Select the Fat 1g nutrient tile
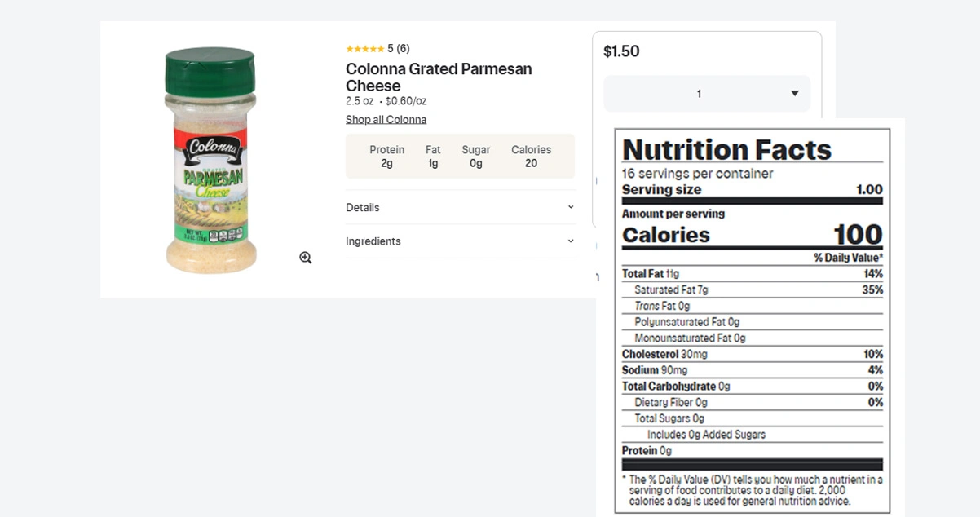The image size is (980, 517). pos(433,157)
